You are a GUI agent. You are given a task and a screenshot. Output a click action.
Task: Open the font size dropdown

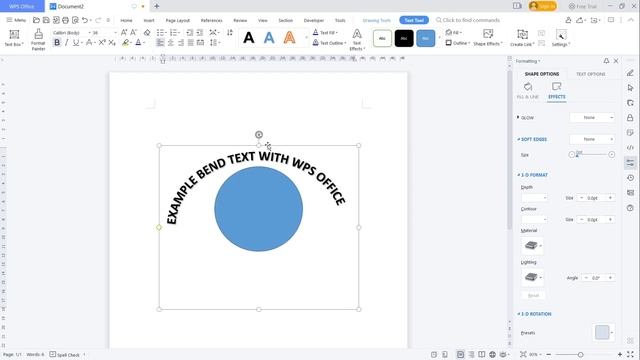pyautogui.click(x=115, y=32)
